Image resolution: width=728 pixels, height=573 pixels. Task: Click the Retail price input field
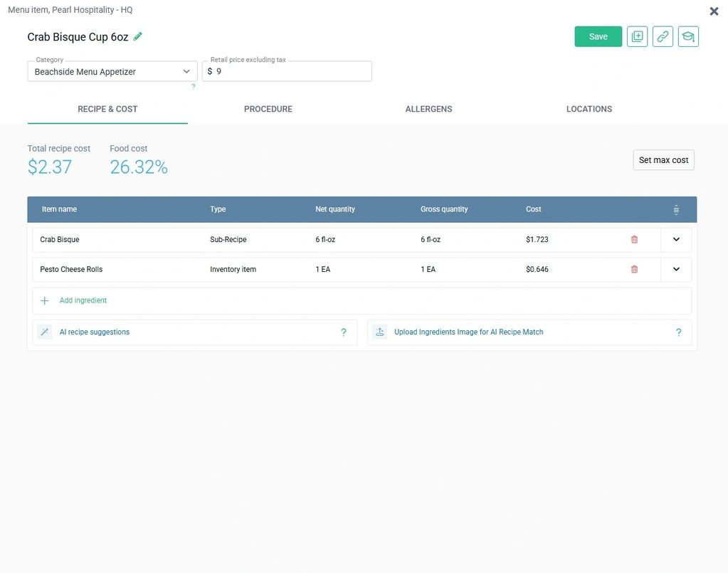click(x=292, y=72)
